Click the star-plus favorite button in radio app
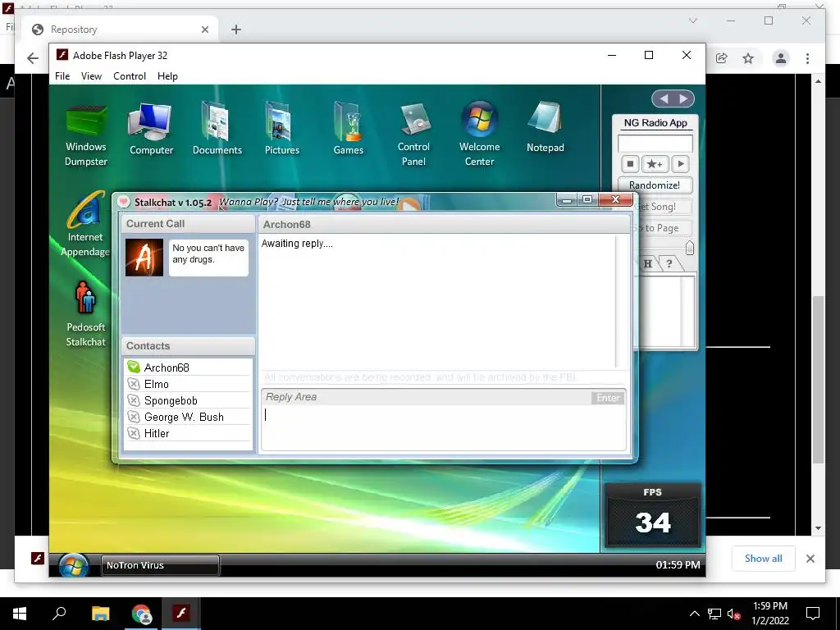 pyautogui.click(x=655, y=164)
